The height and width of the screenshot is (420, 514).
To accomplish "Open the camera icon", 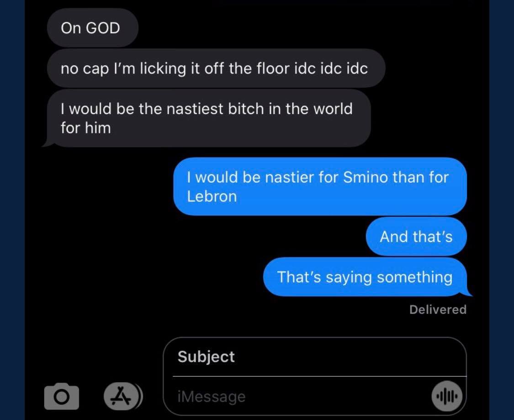I will pos(62,397).
